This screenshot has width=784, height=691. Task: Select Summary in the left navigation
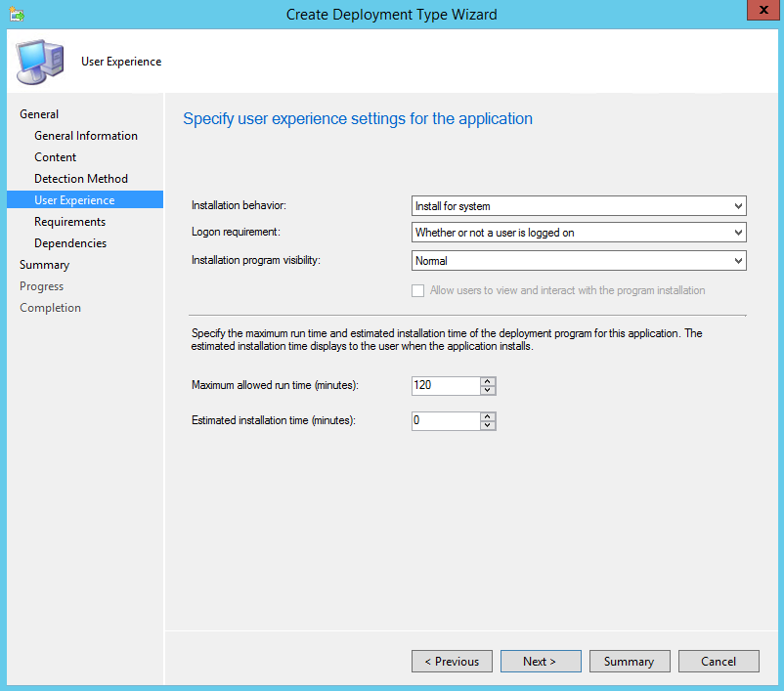click(x=45, y=265)
